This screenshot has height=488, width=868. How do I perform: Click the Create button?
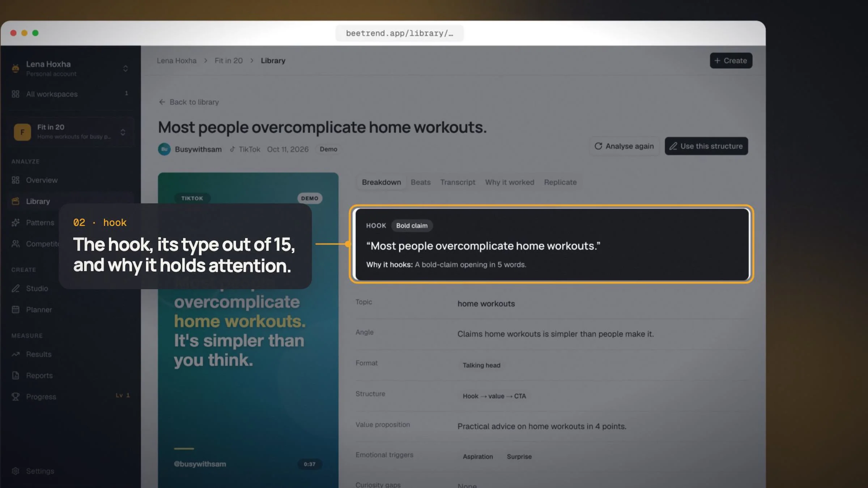coord(731,61)
